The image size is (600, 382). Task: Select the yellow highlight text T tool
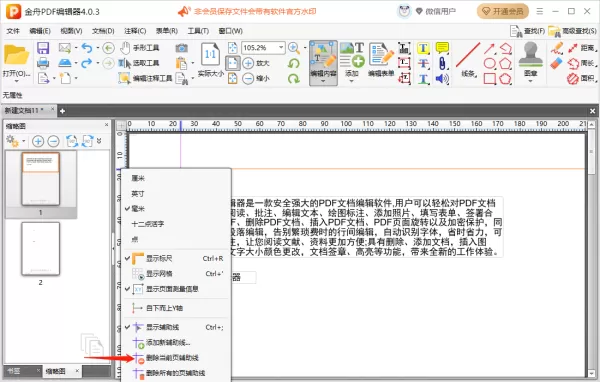click(423, 48)
